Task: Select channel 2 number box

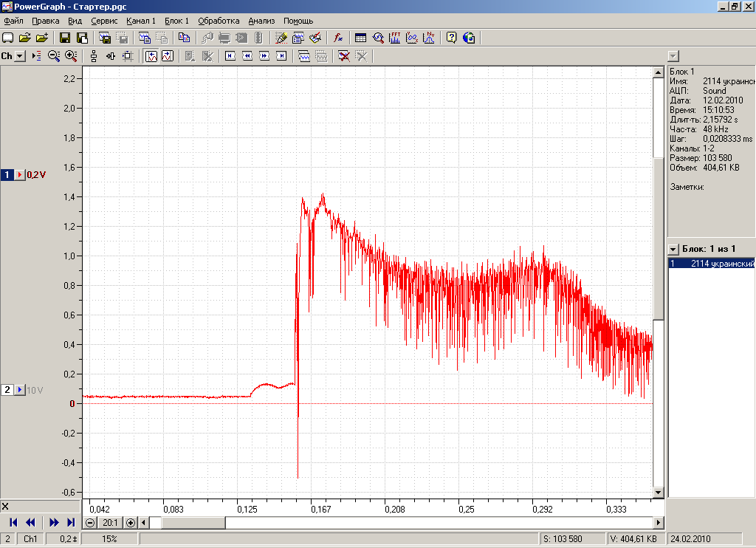Action: tap(7, 389)
